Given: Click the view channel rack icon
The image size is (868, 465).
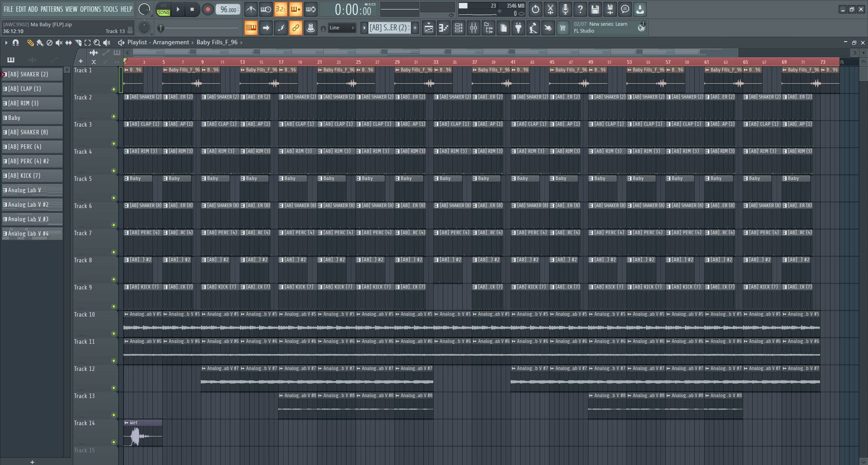Looking at the screenshot, I should 459,28.
